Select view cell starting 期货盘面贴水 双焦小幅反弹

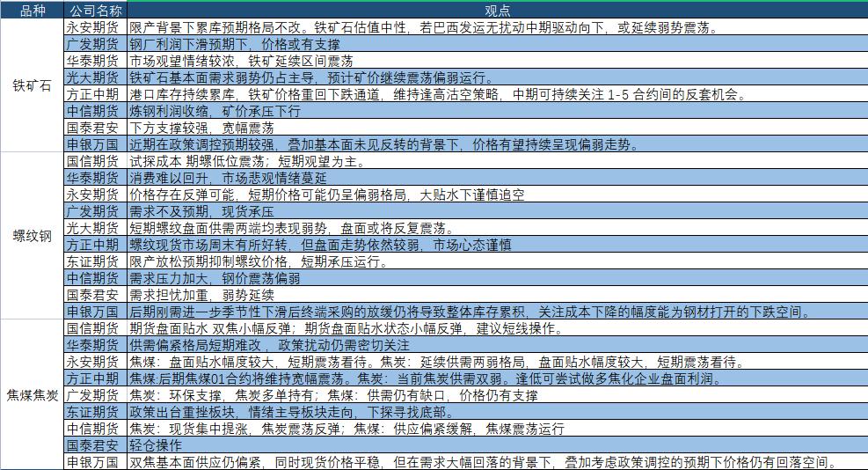pos(497,328)
